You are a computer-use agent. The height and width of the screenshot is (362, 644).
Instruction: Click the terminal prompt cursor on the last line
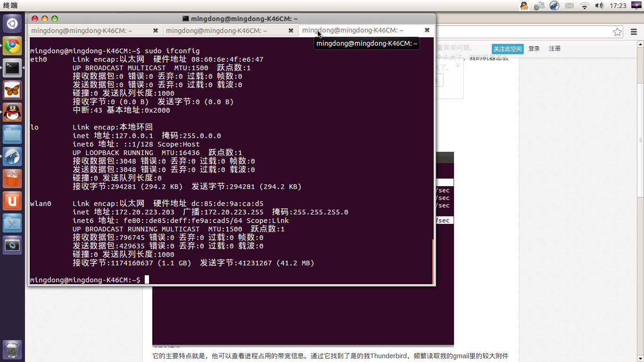[147, 280]
